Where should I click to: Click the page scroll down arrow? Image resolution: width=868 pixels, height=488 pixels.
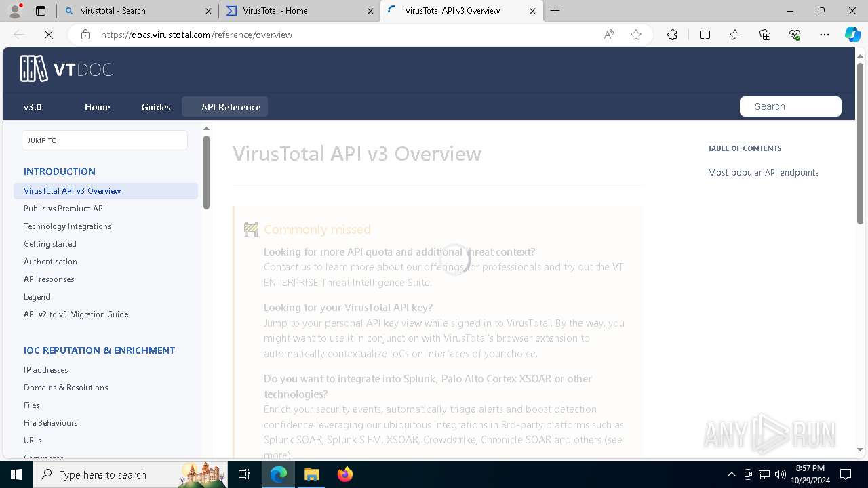860,449
